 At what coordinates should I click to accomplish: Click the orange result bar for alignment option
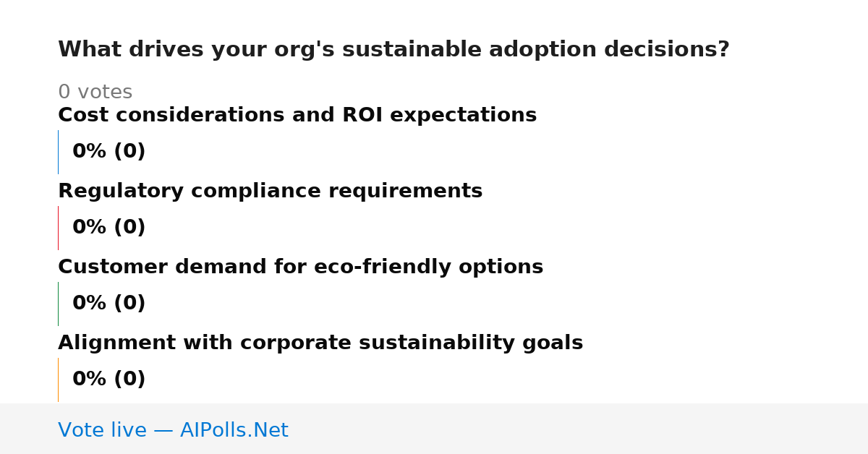[x=58, y=380]
